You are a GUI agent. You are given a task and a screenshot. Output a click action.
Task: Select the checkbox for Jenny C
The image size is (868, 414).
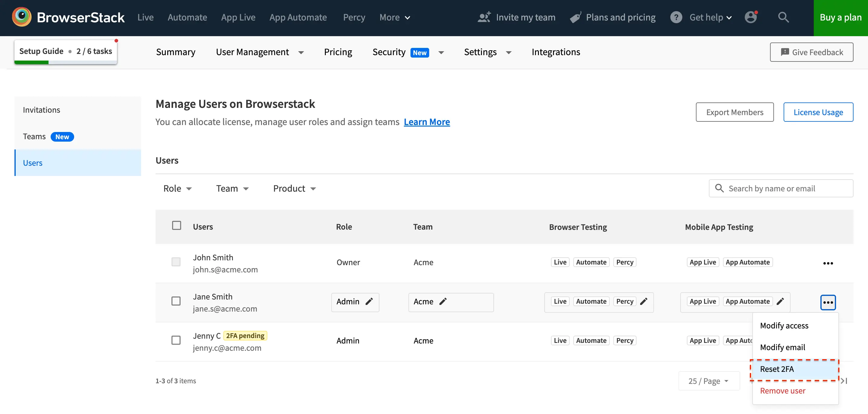click(176, 340)
